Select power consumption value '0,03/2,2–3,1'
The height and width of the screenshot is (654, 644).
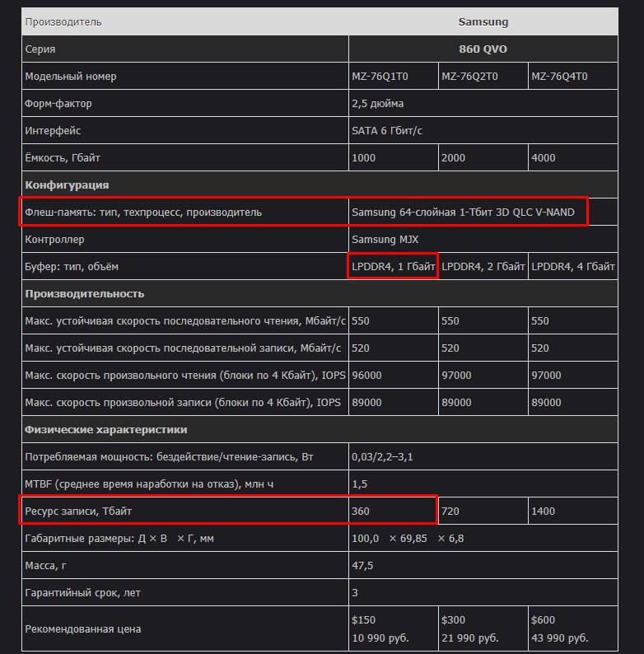[x=382, y=457]
